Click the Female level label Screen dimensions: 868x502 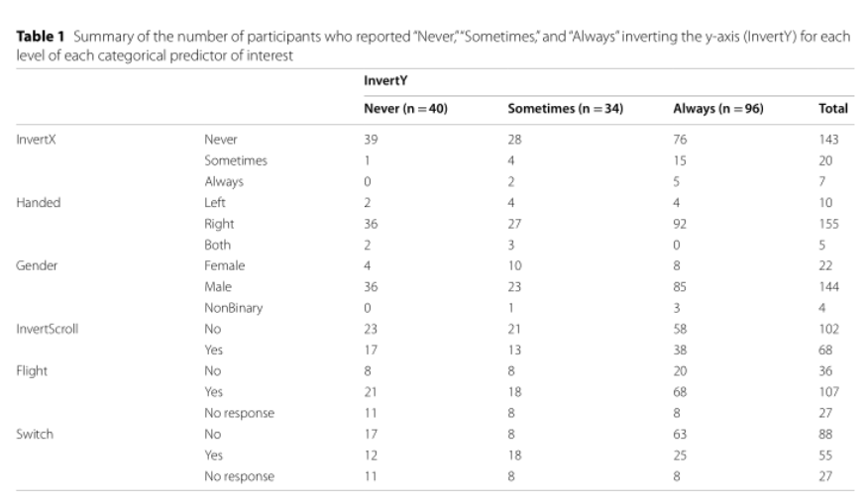224,265
